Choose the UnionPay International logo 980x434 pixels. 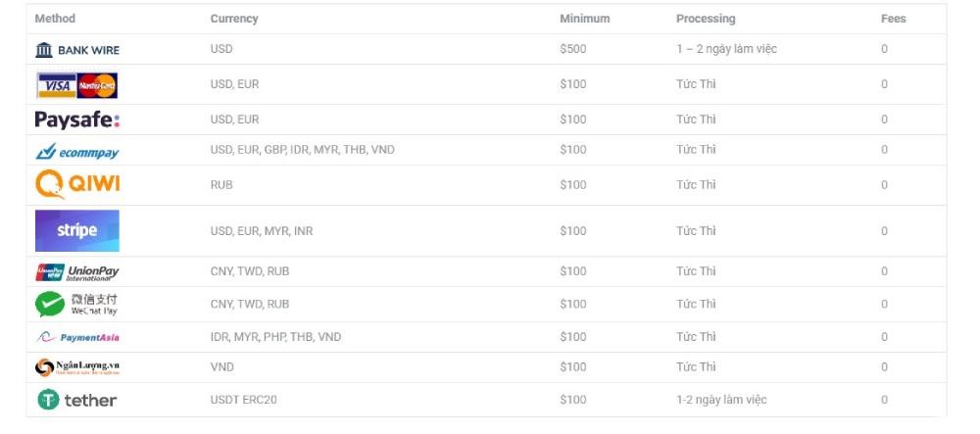point(77,272)
